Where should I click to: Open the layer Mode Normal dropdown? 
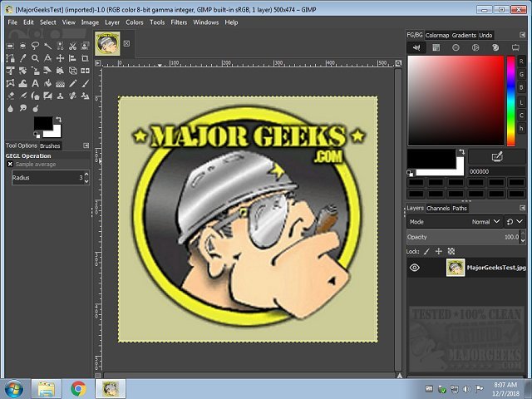[485, 222]
